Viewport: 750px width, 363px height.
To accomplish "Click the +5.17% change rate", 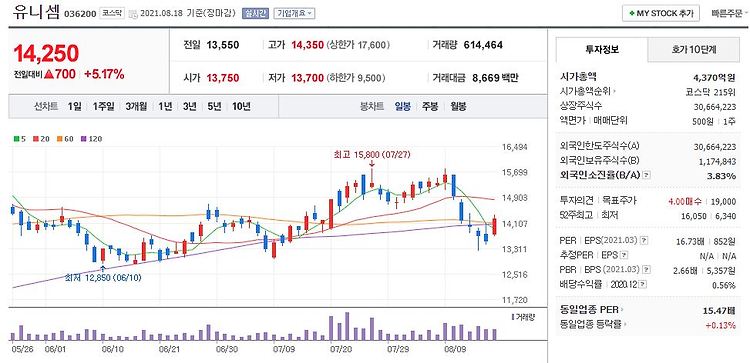I will pyautogui.click(x=104, y=74).
